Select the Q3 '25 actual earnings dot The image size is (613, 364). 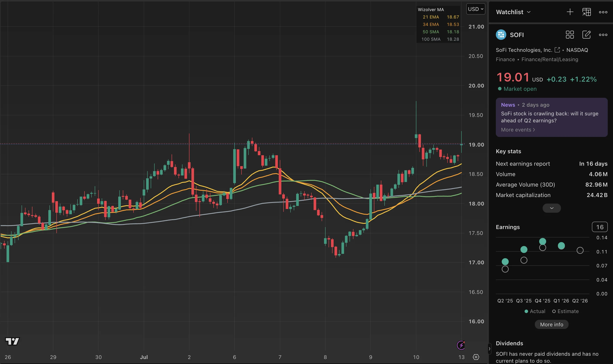tap(524, 249)
